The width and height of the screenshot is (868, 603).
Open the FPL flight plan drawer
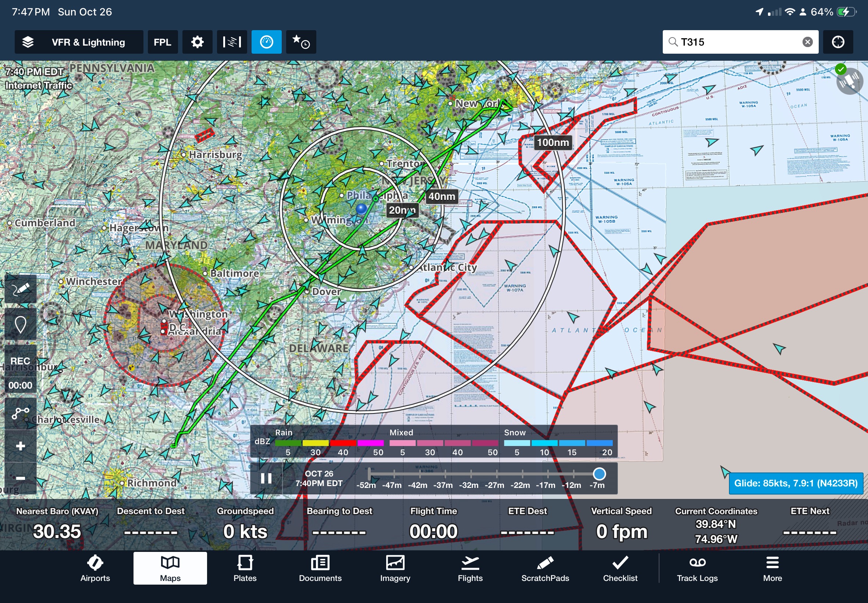[x=163, y=42]
